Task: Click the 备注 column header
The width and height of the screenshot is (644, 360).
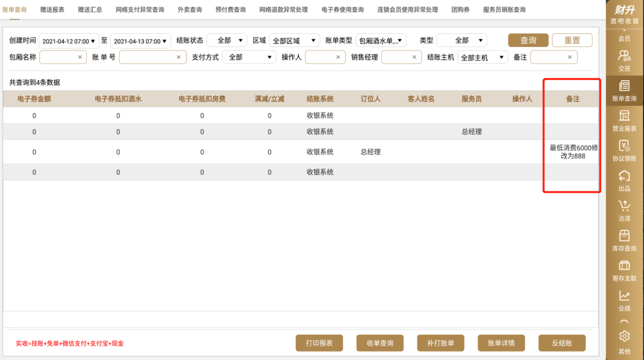Action: click(x=573, y=99)
